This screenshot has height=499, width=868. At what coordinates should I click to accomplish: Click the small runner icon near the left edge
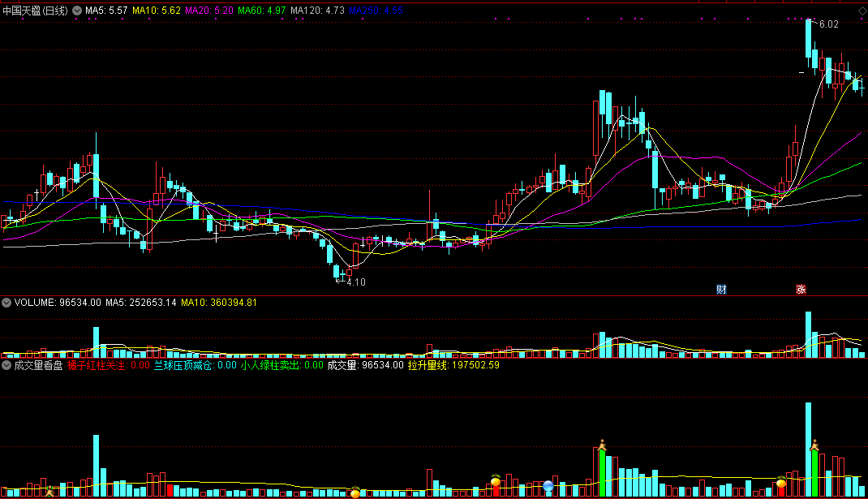[x=49, y=491]
